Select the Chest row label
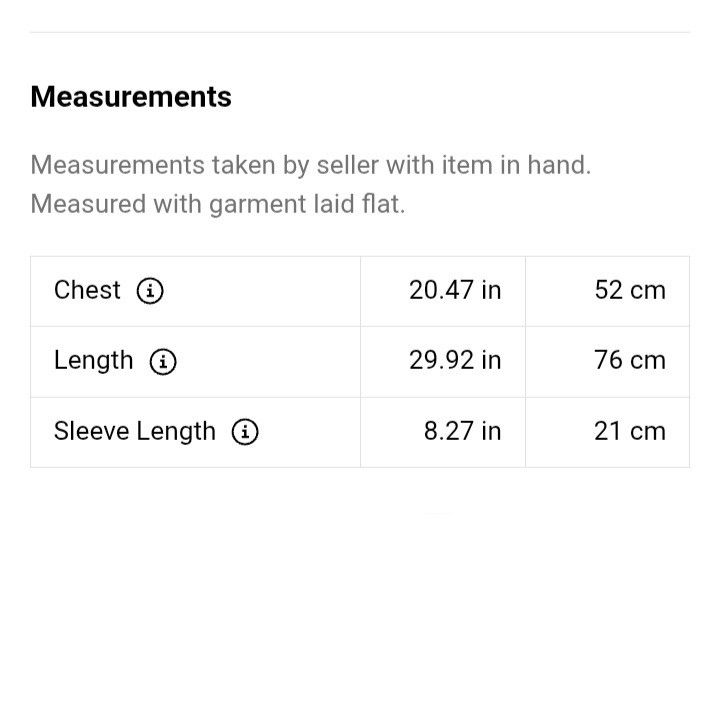 point(87,290)
